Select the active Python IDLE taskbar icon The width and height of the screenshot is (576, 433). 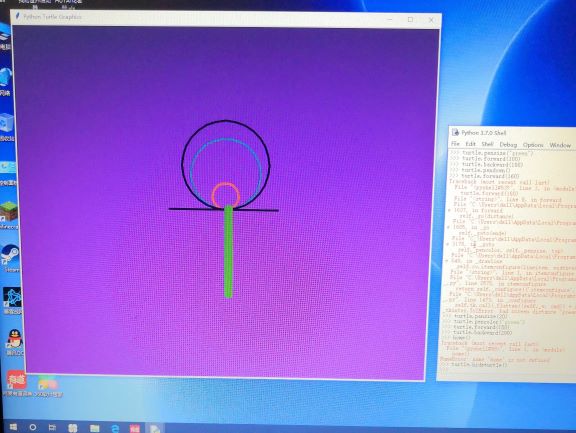pyautogui.click(x=155, y=428)
